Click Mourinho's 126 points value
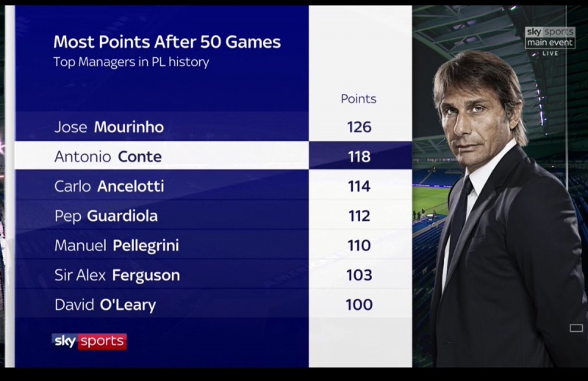The image size is (588, 381). click(359, 127)
